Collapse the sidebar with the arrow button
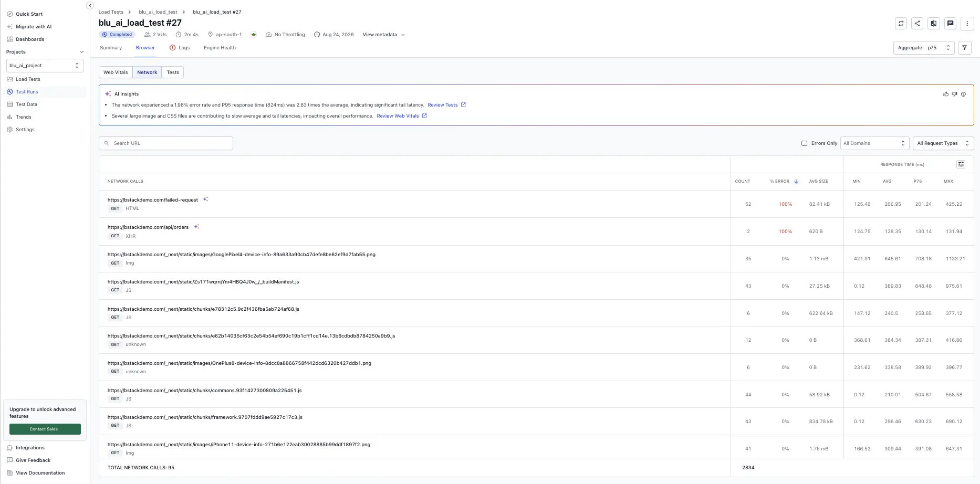Viewport: 980px width, 484px height. [x=90, y=5]
